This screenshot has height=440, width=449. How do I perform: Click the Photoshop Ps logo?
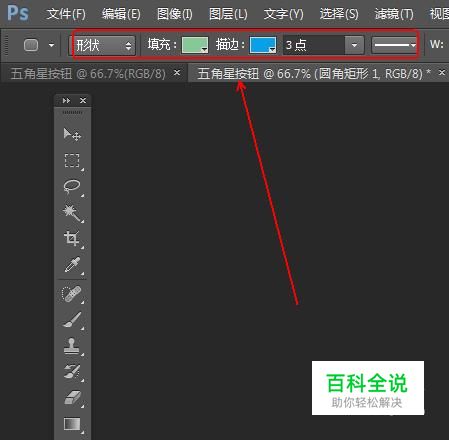pyautogui.click(x=18, y=13)
